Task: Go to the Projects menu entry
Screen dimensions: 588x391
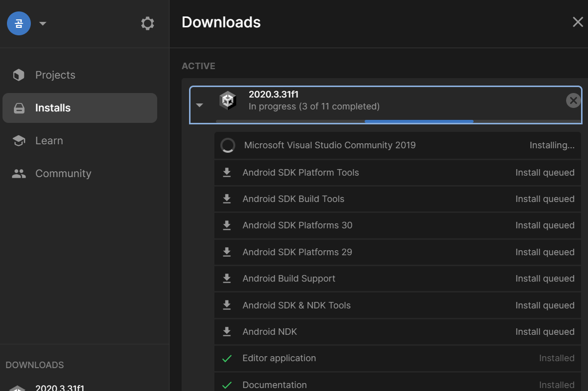Action: [x=55, y=75]
